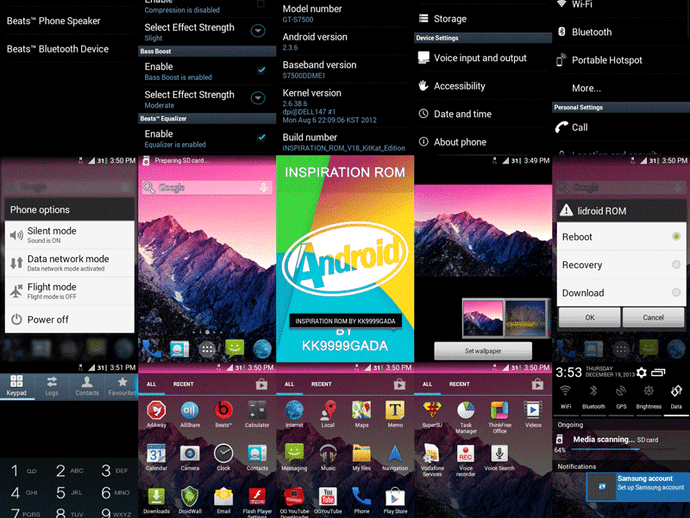690x518 pixels.
Task: Switch to the Logs tab
Action: [52, 386]
